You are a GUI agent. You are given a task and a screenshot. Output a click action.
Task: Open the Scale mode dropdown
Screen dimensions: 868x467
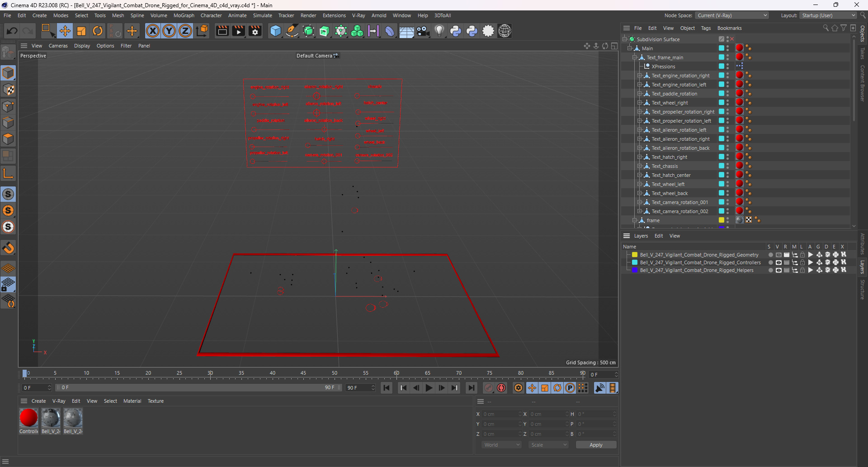[x=548, y=445]
